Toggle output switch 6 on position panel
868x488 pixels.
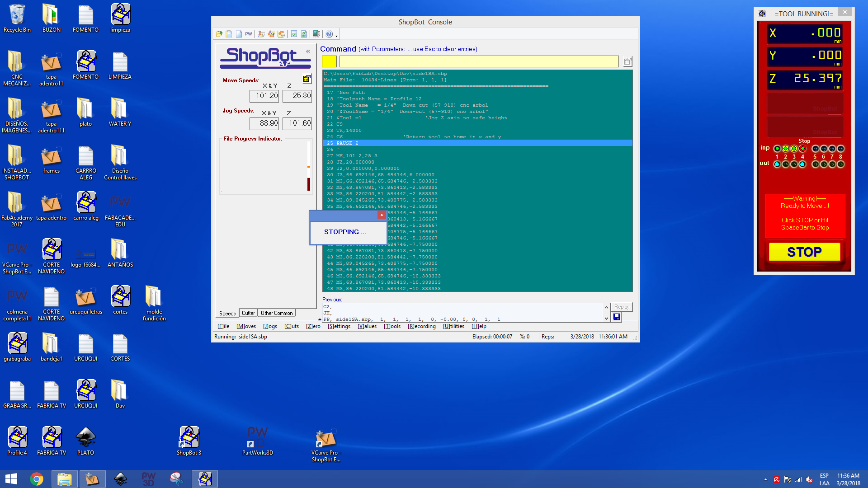coord(824,164)
